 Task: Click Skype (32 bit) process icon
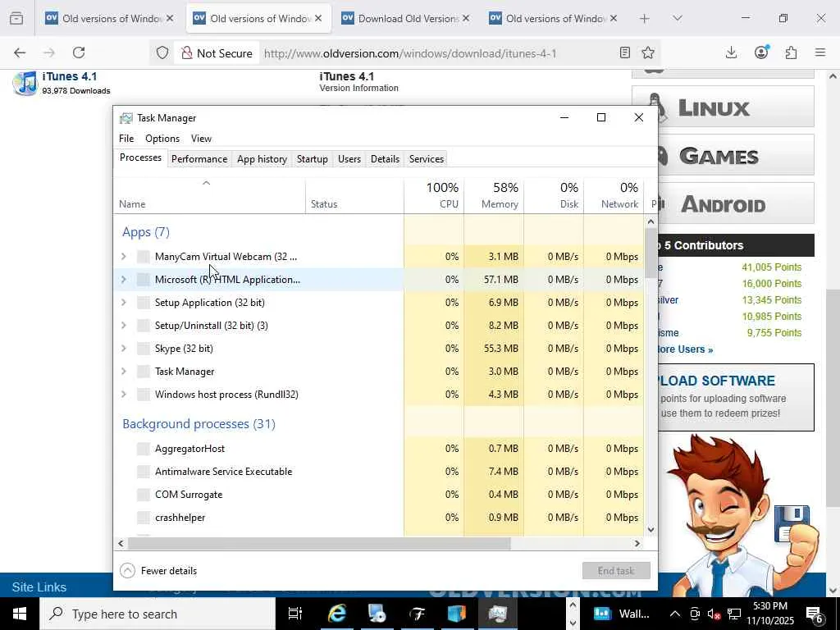point(143,348)
